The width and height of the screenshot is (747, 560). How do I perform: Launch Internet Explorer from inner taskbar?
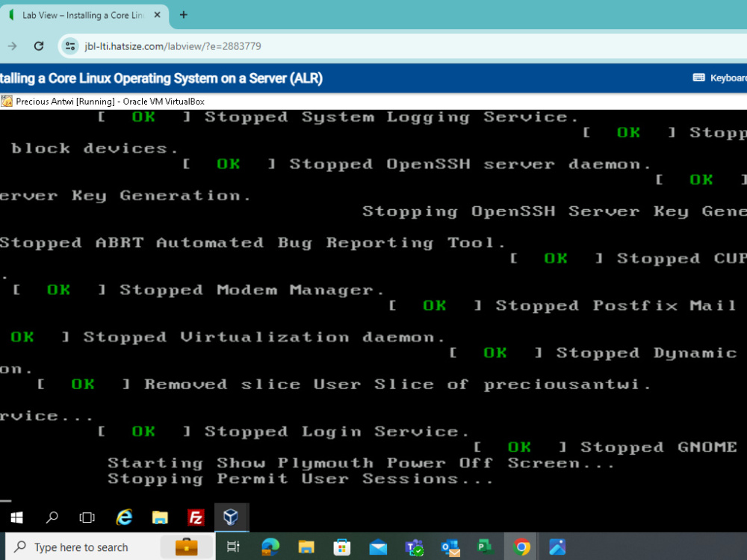[124, 517]
